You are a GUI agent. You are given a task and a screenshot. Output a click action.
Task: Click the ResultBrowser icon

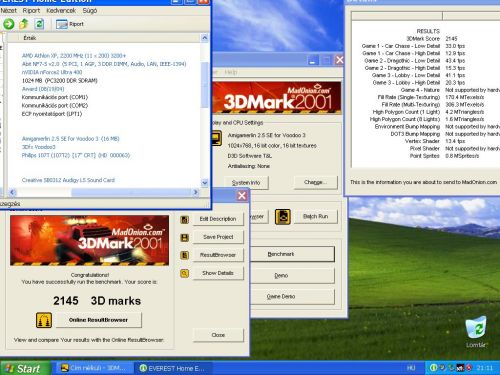pyautogui.click(x=184, y=255)
